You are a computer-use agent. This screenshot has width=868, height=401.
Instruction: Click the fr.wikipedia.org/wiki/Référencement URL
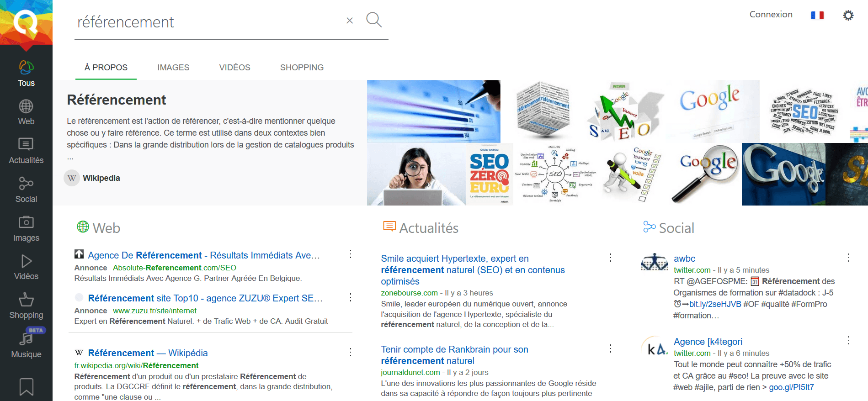pos(136,365)
